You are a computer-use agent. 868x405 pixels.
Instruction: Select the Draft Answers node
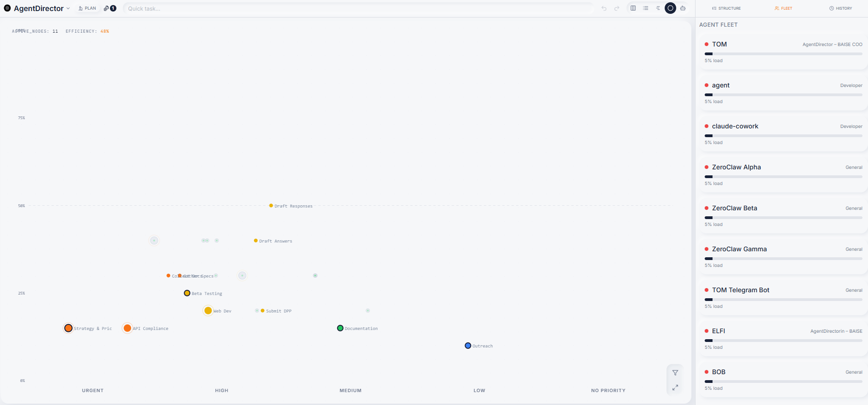pyautogui.click(x=256, y=241)
